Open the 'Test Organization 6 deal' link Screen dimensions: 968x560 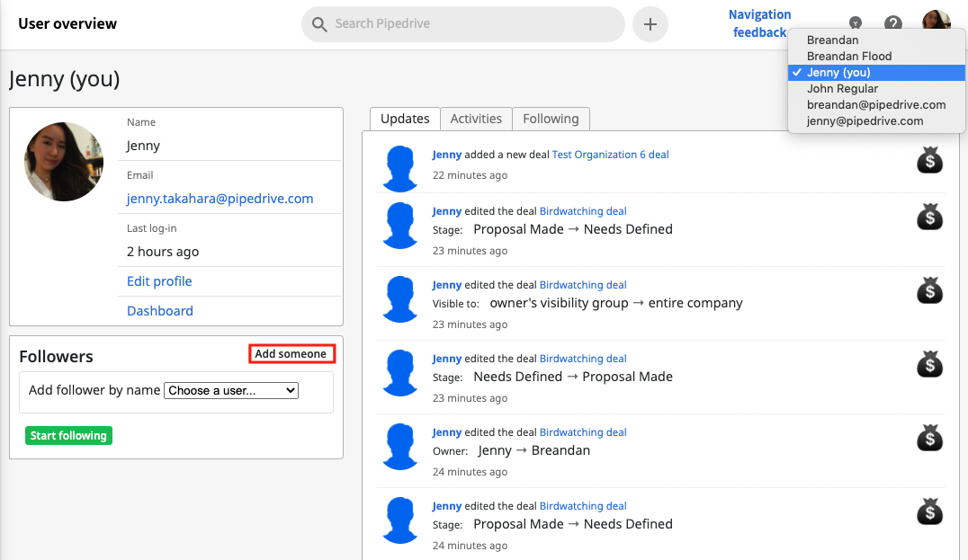(x=611, y=155)
